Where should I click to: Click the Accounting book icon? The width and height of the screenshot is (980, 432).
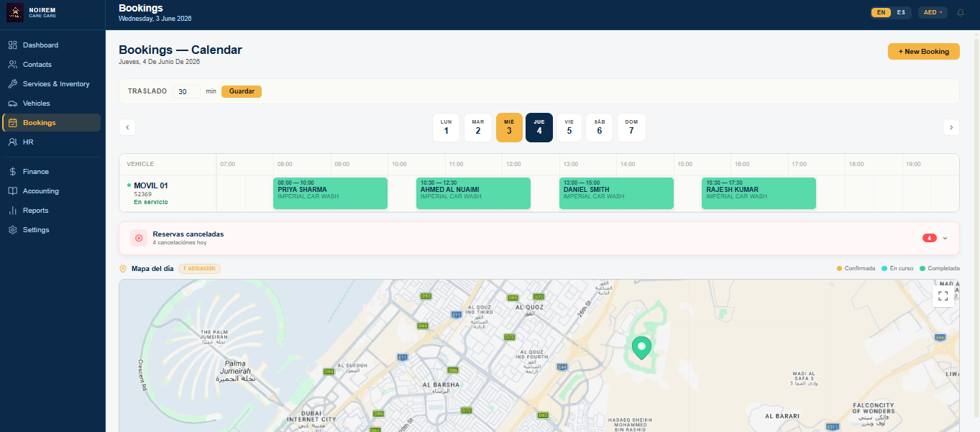[13, 191]
